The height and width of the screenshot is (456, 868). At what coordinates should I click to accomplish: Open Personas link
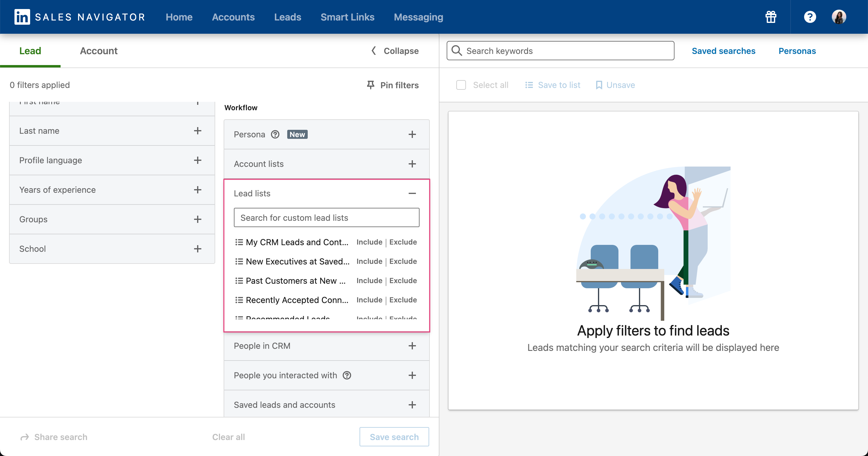point(797,51)
